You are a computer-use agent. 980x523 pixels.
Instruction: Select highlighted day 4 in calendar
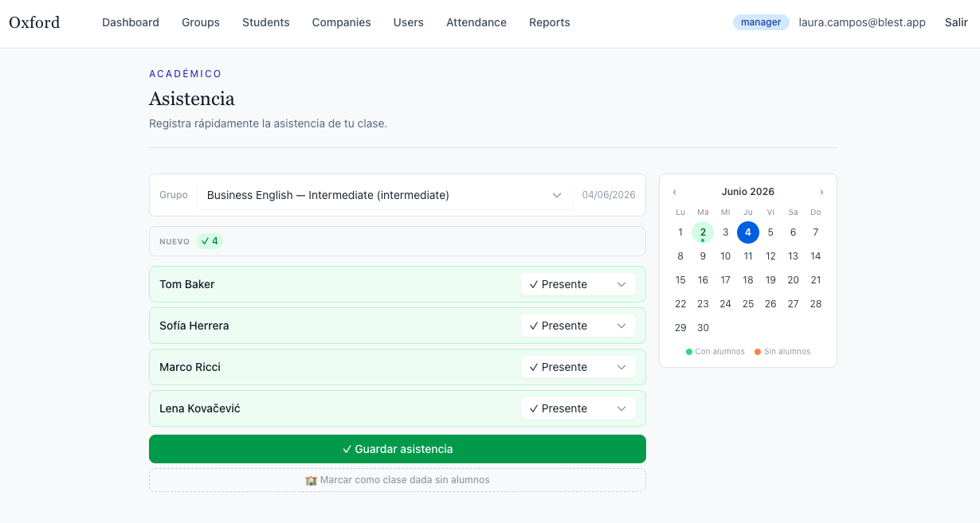[x=748, y=232]
